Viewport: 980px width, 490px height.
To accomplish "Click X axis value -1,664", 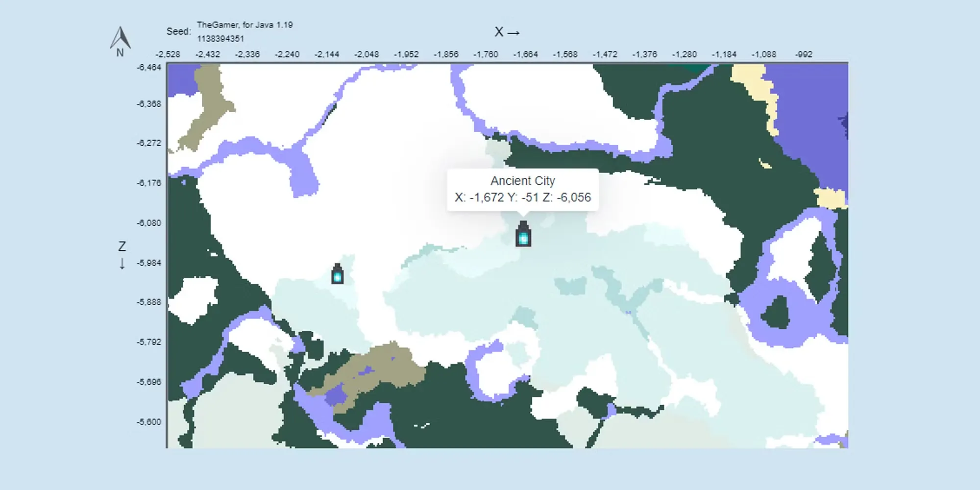I will click(x=525, y=54).
